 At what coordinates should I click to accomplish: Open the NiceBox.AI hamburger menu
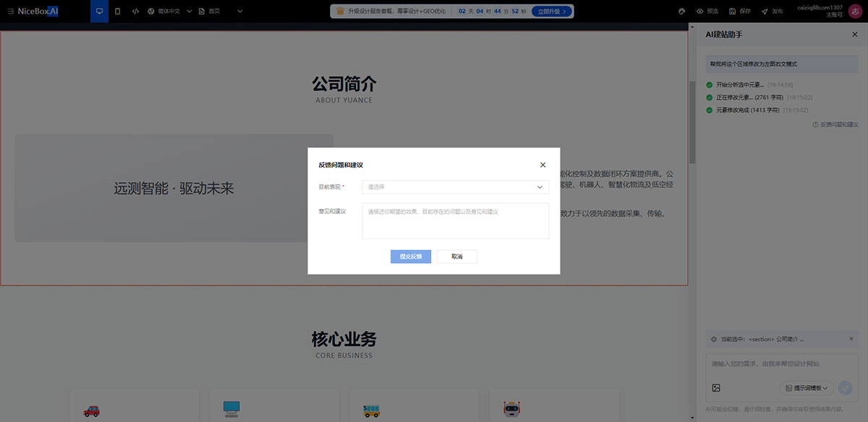tap(10, 12)
